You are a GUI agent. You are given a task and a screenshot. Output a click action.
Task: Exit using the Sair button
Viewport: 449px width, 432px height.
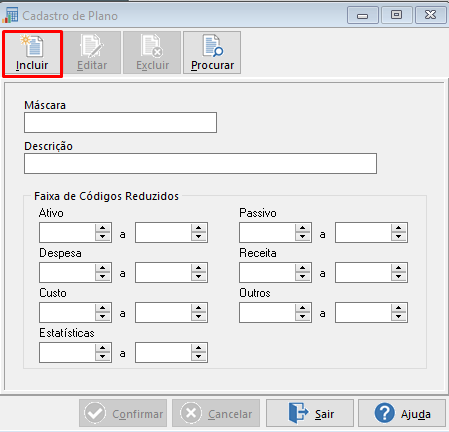tap(310, 413)
